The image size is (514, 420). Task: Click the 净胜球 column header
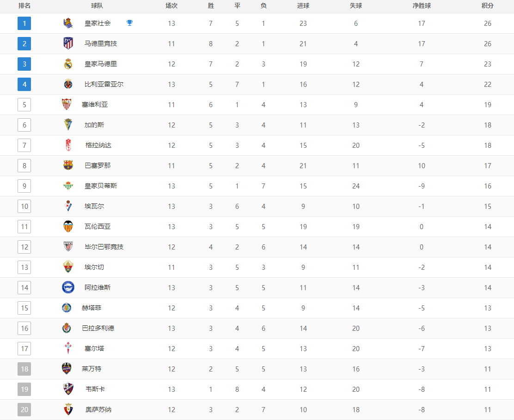tap(422, 6)
